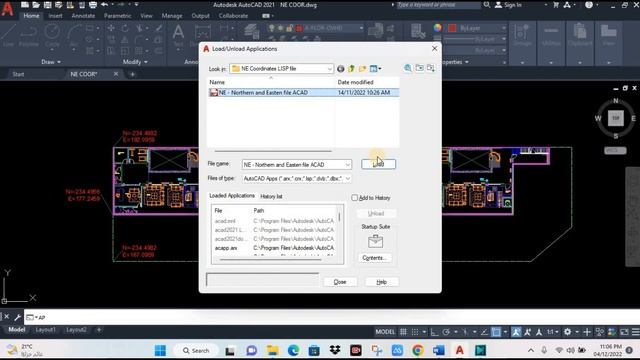
Task: Click the Go Back icon in dialog
Action: pyautogui.click(x=340, y=69)
